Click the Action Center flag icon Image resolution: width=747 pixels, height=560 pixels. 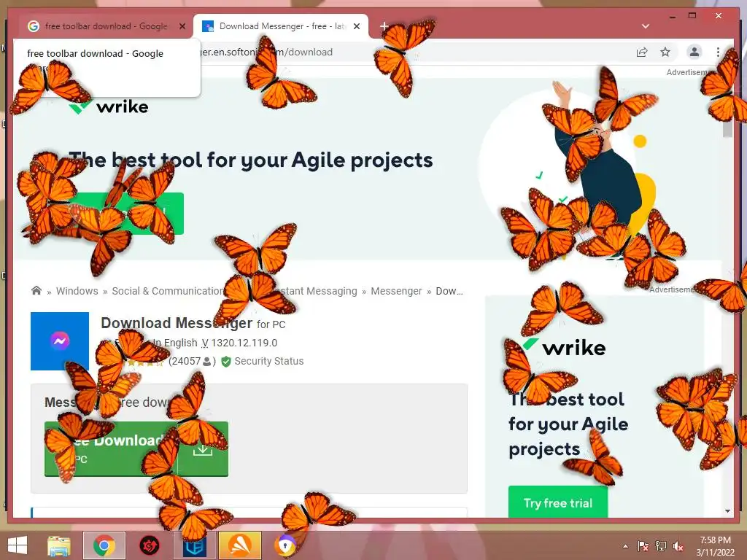point(643,546)
